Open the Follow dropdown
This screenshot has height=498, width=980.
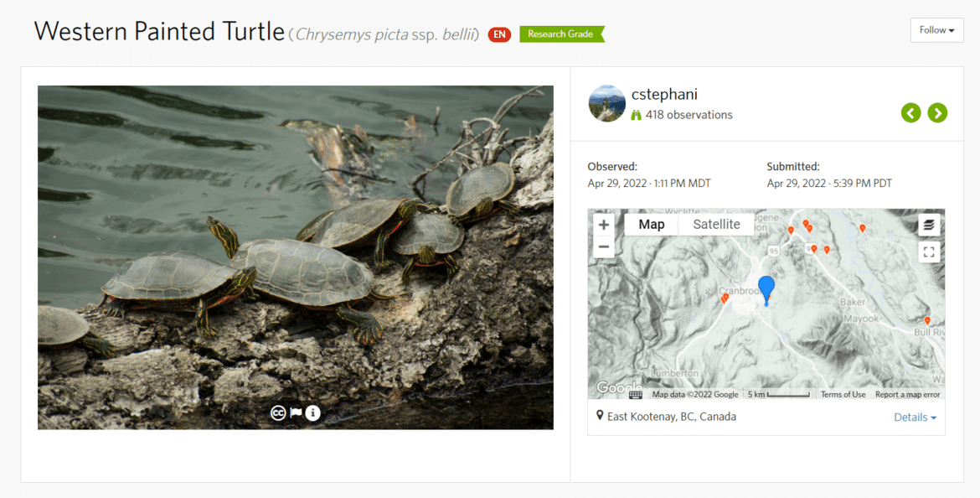[936, 30]
